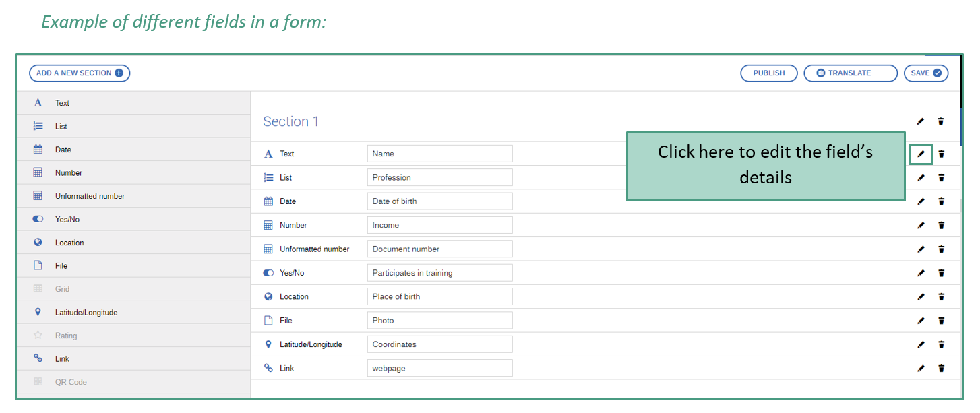Select the Location field type in sidebar
The height and width of the screenshot is (413, 980).
pyautogui.click(x=133, y=243)
